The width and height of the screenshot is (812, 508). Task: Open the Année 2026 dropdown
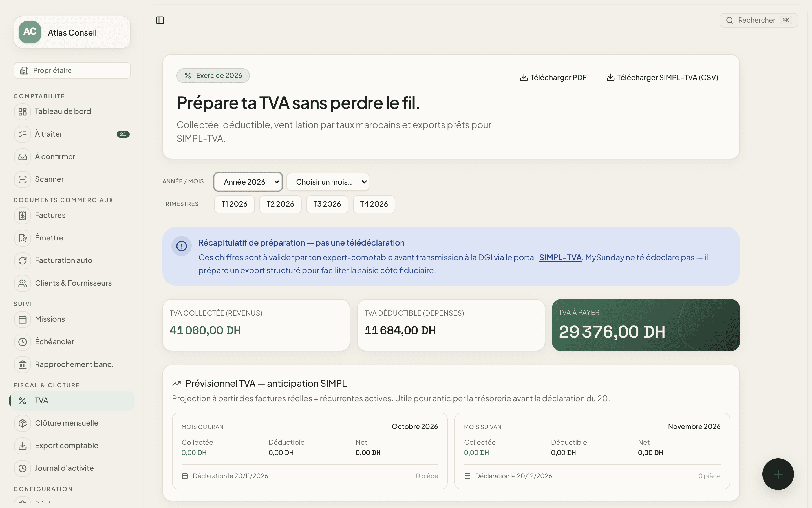pos(248,182)
